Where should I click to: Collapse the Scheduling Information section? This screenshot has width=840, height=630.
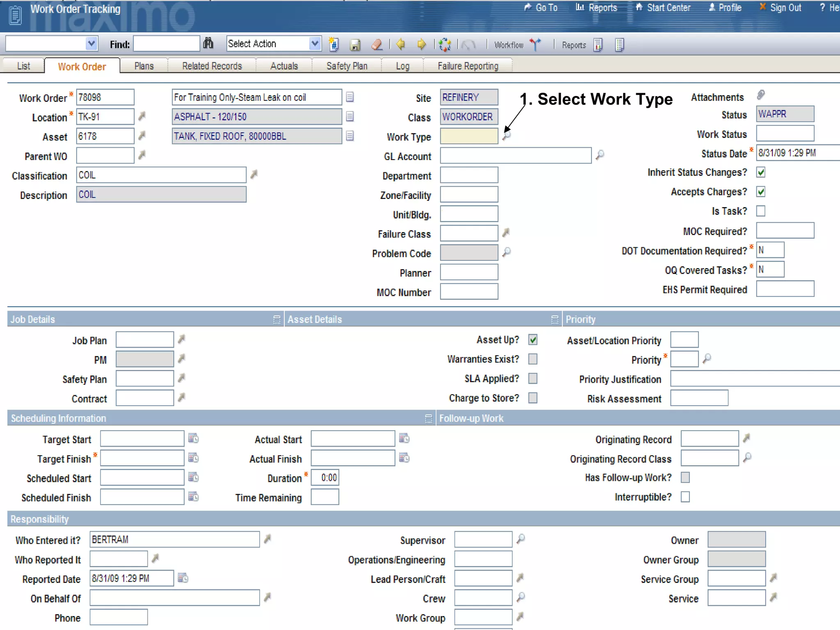click(x=429, y=418)
